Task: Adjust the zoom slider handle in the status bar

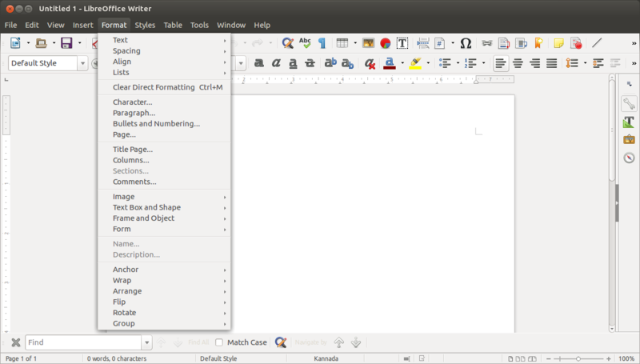Action: (x=578, y=358)
